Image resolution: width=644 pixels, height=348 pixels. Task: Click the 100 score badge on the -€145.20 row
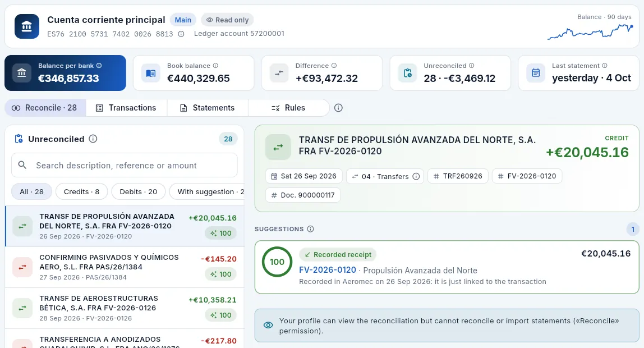[x=221, y=274]
